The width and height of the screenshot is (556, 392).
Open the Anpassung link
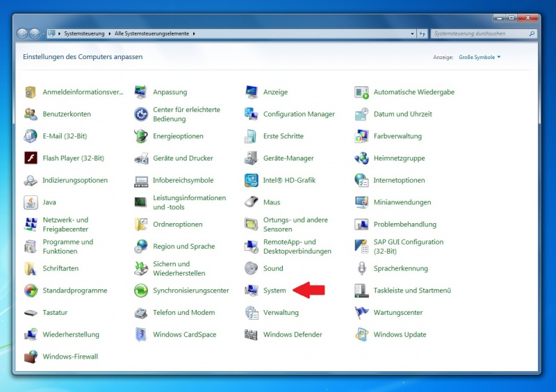pos(170,92)
